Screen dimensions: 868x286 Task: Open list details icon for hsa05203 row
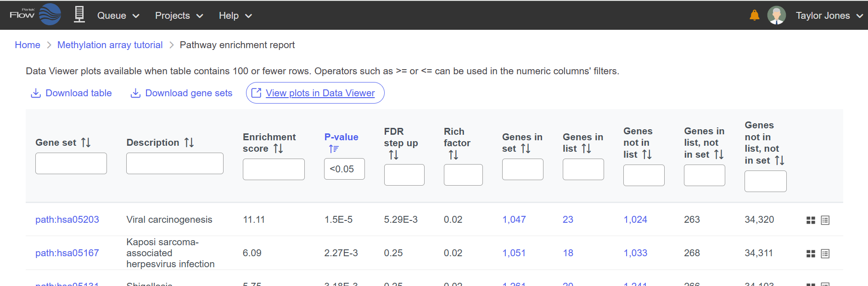click(x=825, y=220)
